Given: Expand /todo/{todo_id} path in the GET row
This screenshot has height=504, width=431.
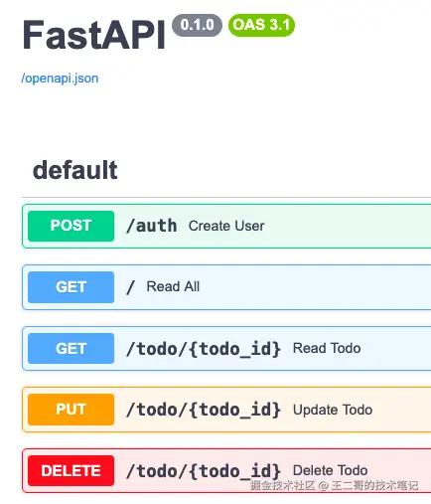Looking at the screenshot, I should point(204,349).
